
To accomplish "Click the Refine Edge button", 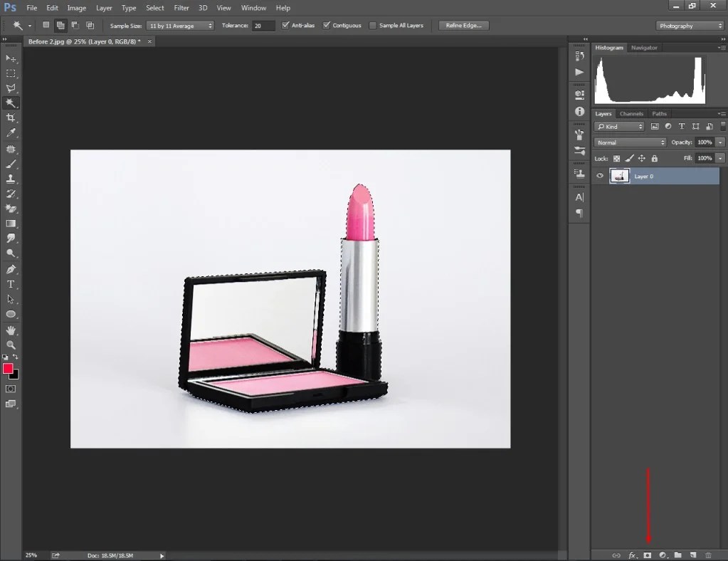I will tap(463, 26).
